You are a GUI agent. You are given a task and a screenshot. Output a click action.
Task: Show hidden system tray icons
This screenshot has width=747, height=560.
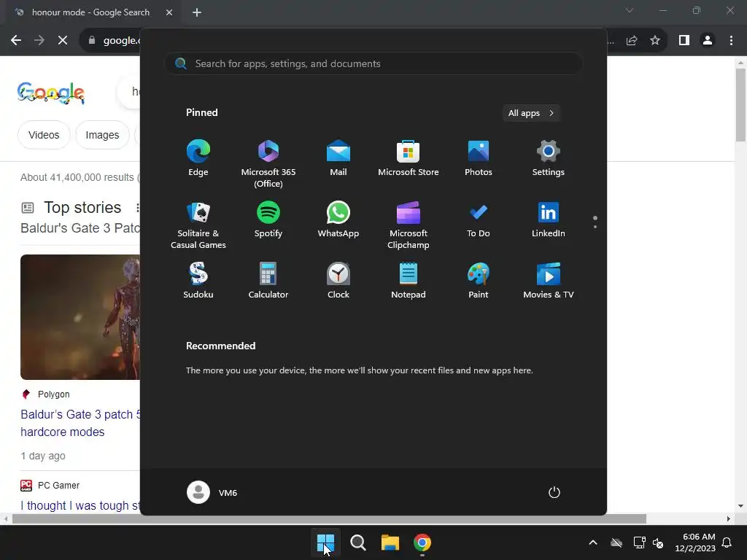[x=593, y=542]
